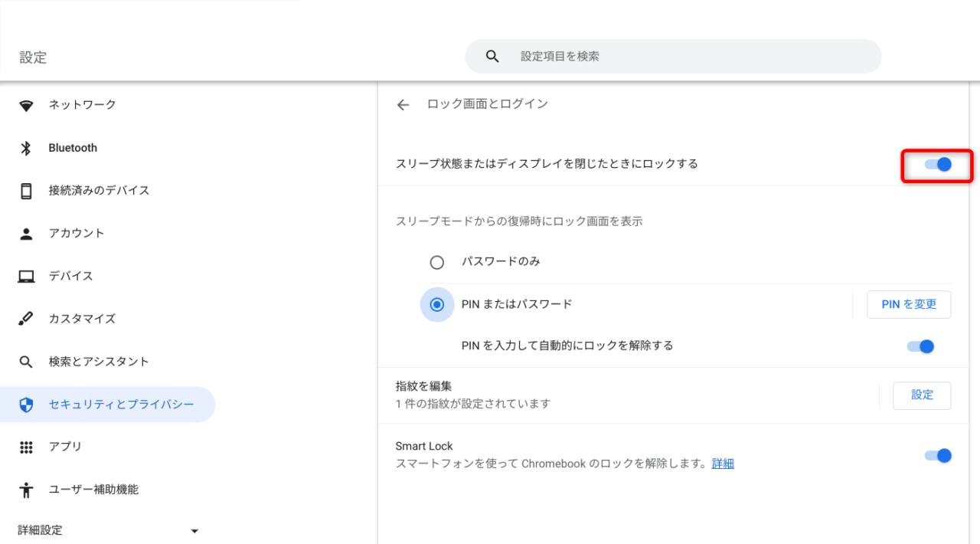Click the Bluetooth icon in sidebar
Viewport: 980px width, 544px height.
[27, 149]
